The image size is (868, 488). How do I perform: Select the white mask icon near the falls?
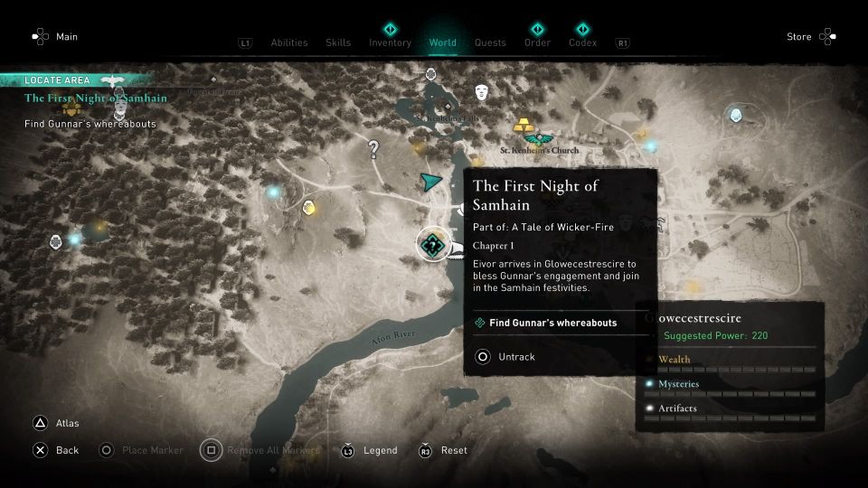tap(482, 92)
